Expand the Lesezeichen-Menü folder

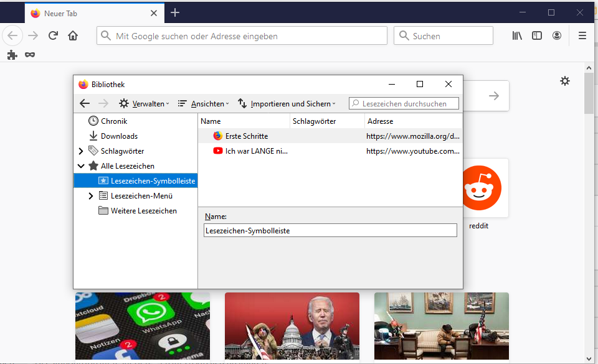coord(91,196)
